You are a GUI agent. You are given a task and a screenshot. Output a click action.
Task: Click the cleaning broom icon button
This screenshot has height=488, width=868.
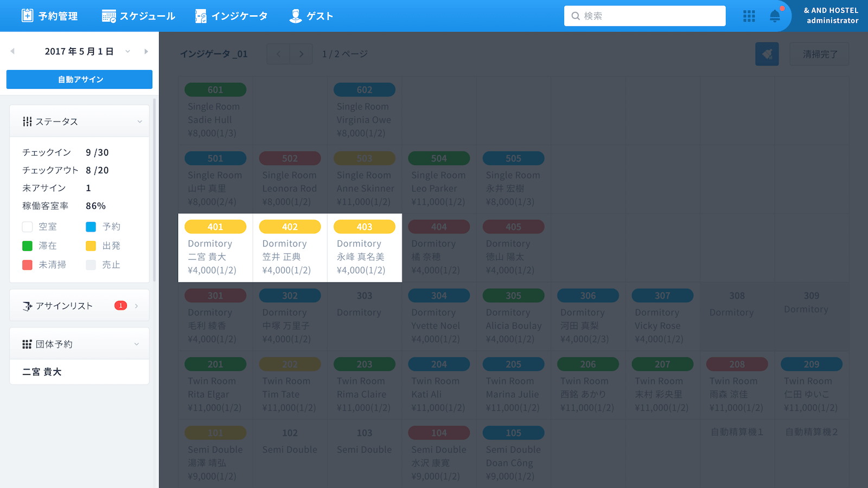[x=767, y=54]
